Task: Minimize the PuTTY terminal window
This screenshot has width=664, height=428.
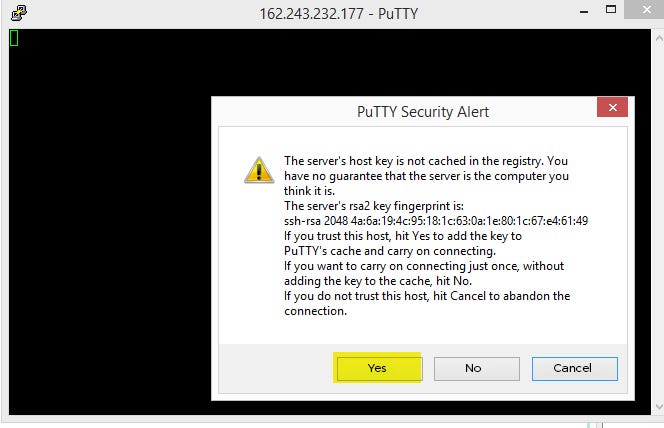Action: click(584, 11)
